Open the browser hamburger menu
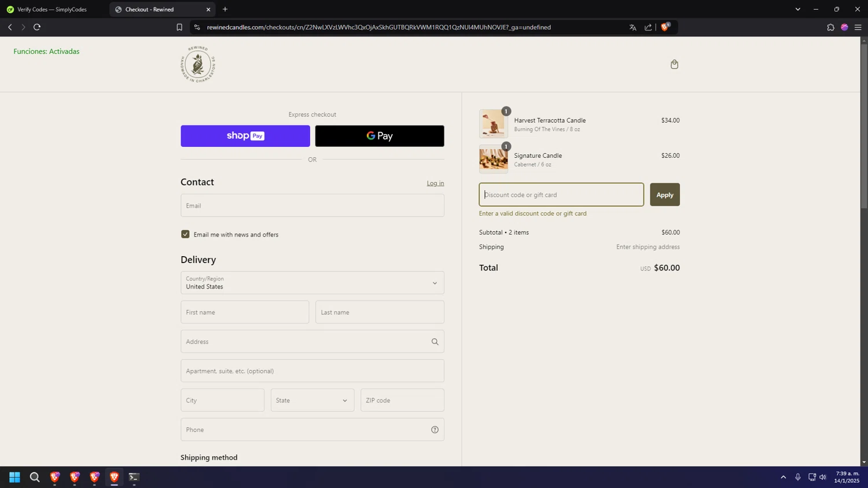 point(858,27)
